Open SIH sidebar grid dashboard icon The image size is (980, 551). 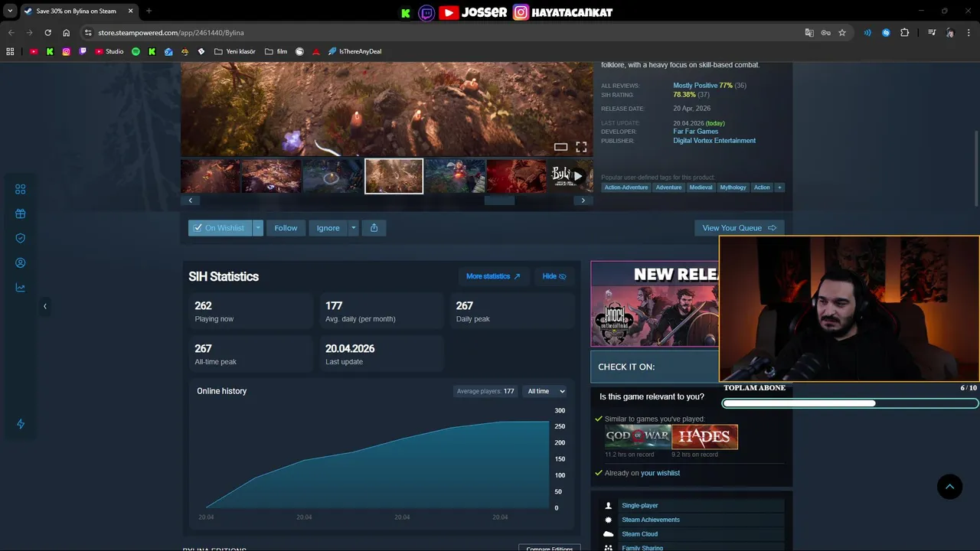point(21,189)
